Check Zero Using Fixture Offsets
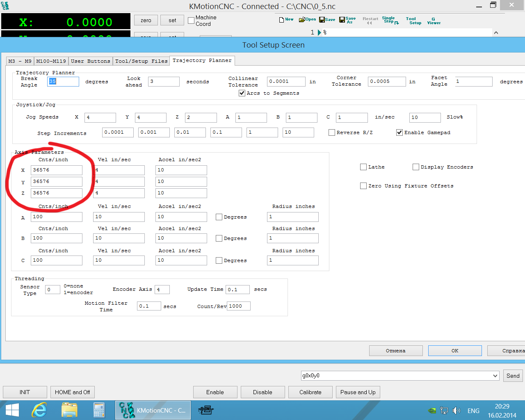Viewport: 525px width, 420px height. click(x=363, y=186)
